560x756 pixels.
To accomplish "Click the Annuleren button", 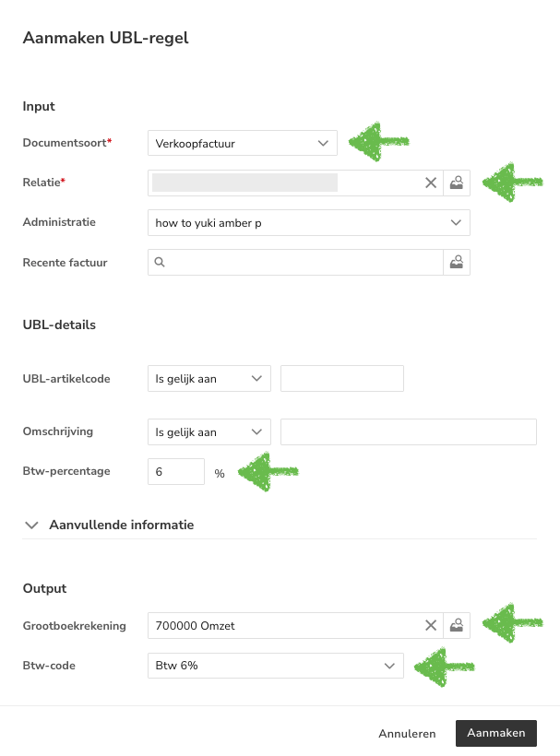I will click(x=407, y=734).
